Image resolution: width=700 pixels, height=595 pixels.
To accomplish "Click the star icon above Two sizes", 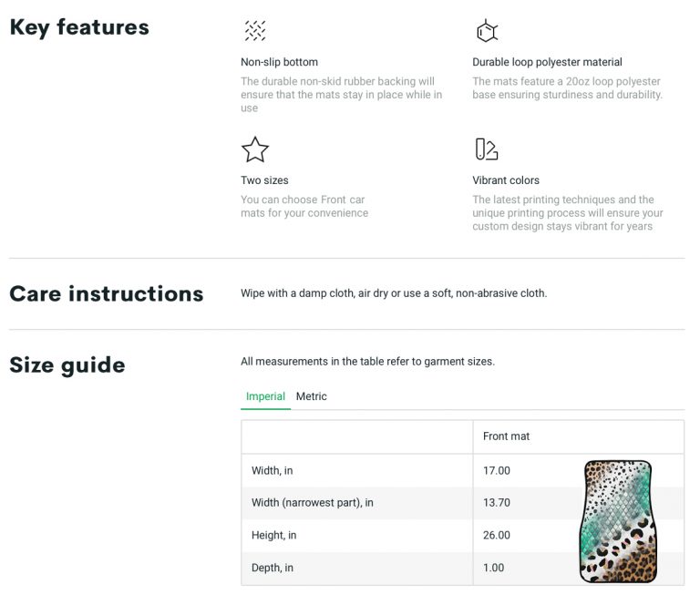I will (x=255, y=149).
